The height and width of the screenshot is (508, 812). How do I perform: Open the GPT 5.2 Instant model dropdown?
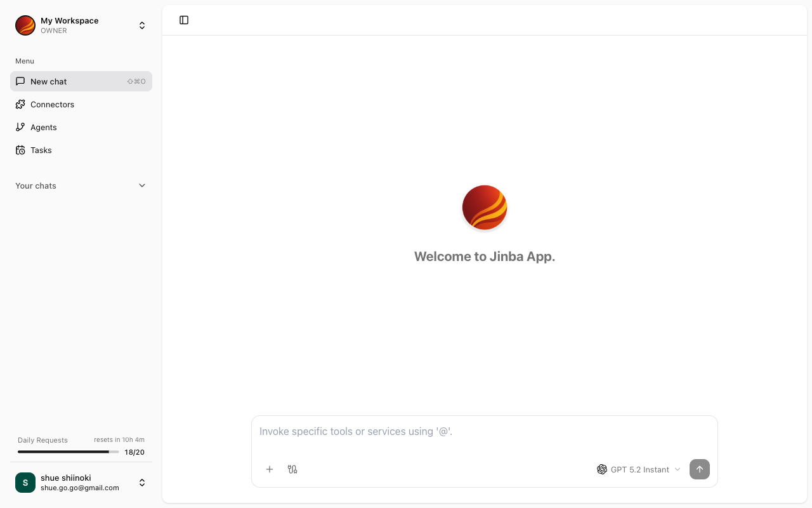[x=640, y=469]
